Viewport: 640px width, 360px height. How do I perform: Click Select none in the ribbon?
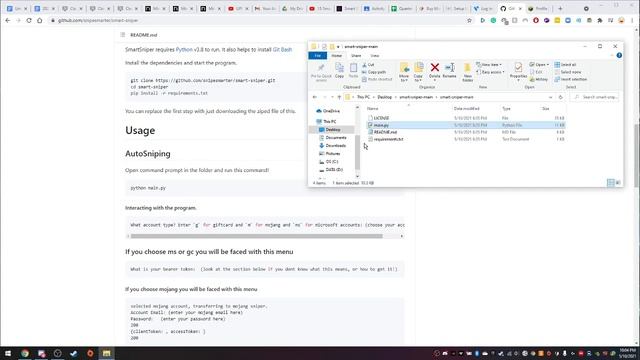pyautogui.click(x=567, y=72)
